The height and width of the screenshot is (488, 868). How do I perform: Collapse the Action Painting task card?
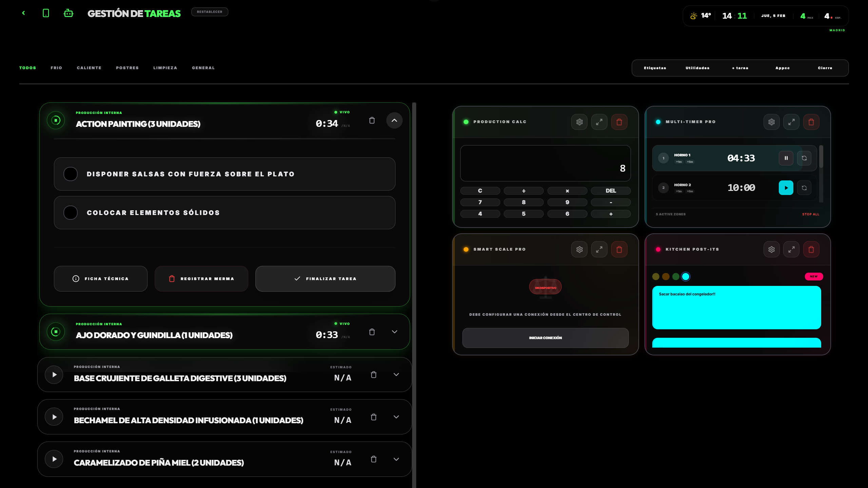(394, 120)
